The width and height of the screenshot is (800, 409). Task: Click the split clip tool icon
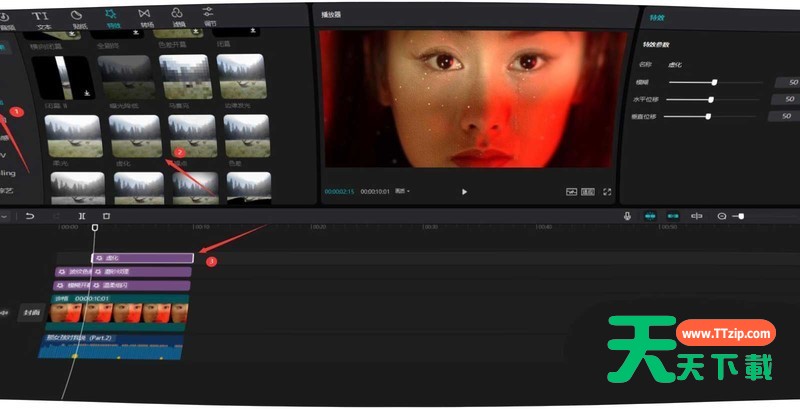[x=81, y=215]
